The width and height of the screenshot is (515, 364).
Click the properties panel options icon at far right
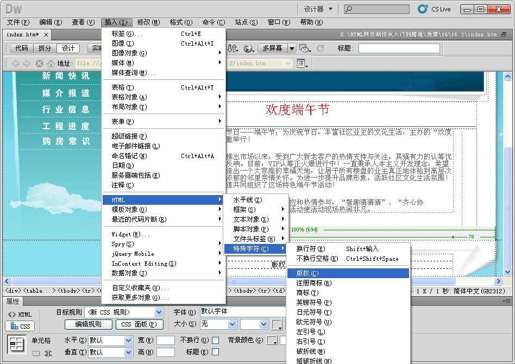pyautogui.click(x=507, y=301)
